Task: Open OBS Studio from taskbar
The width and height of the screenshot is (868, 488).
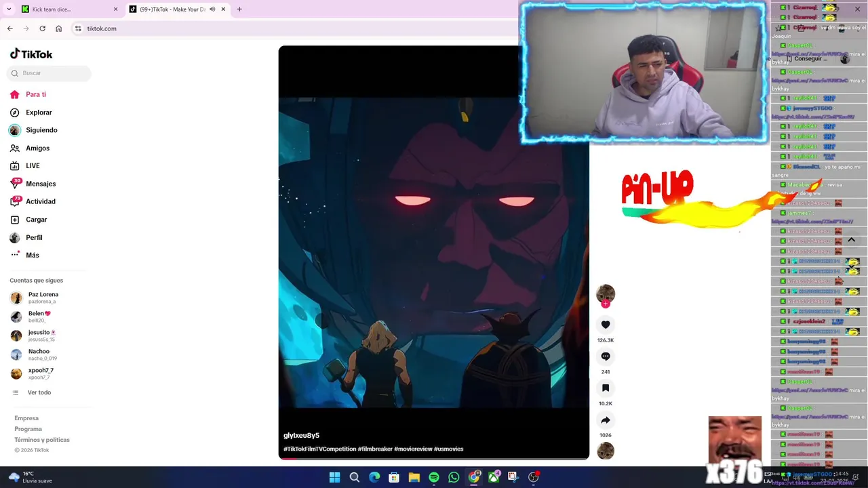Action: click(x=534, y=477)
